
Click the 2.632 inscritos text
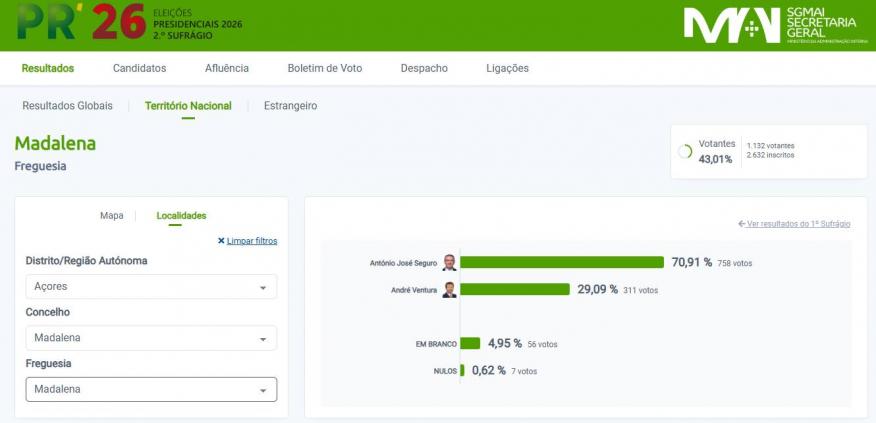point(770,155)
